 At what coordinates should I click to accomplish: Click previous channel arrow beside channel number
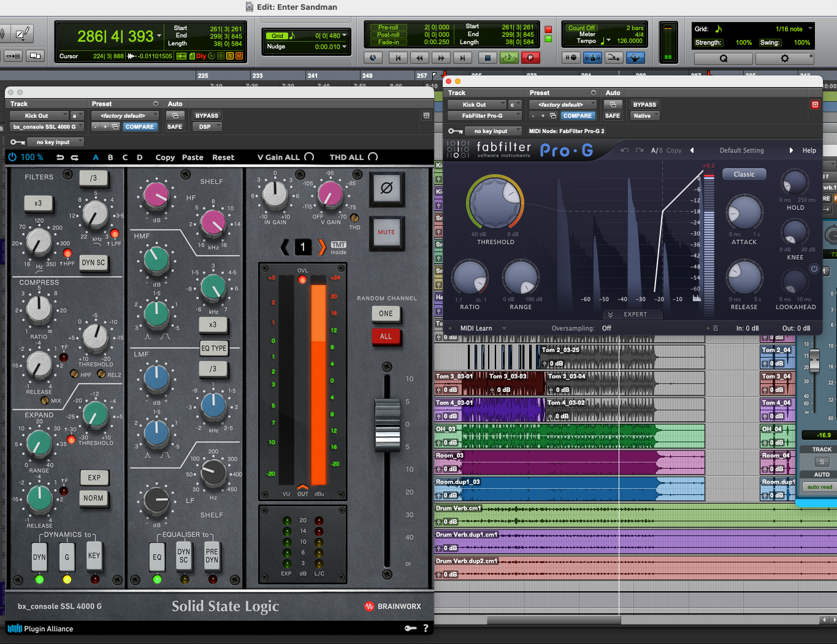pyautogui.click(x=285, y=247)
